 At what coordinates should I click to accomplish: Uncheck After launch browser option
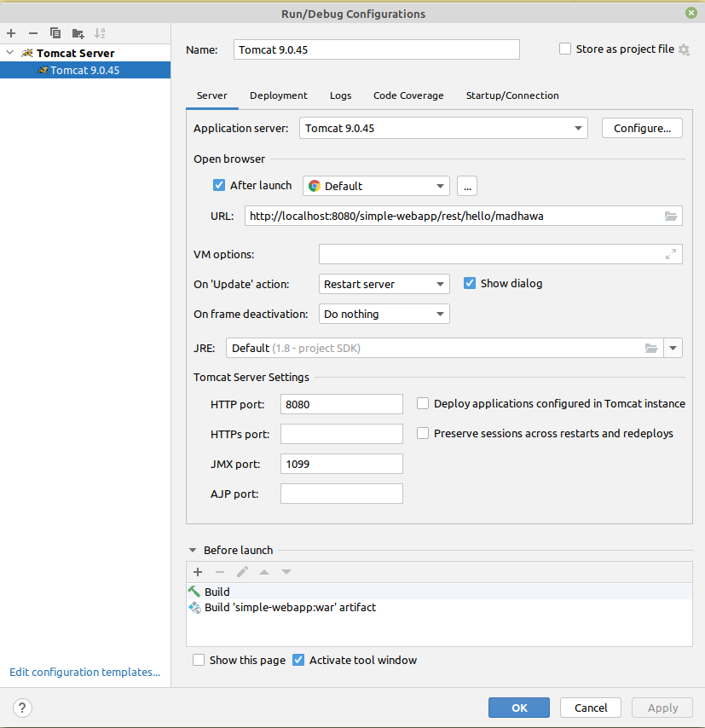point(219,185)
